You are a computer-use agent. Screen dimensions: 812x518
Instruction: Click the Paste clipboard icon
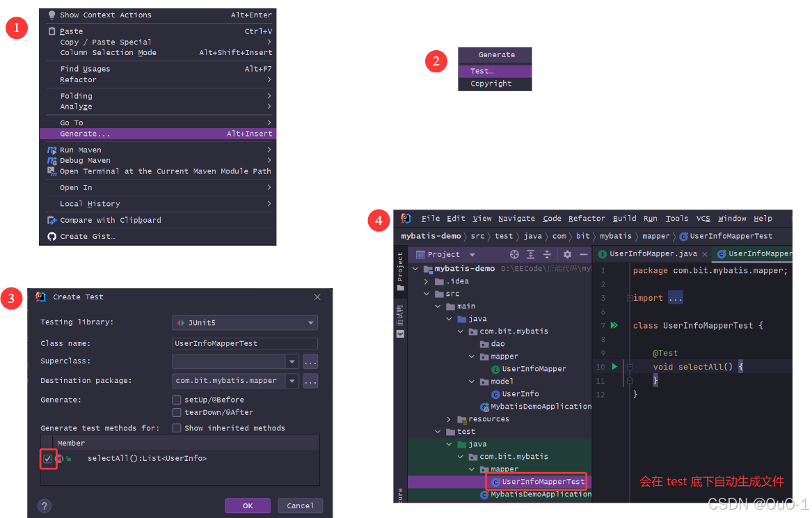[51, 31]
